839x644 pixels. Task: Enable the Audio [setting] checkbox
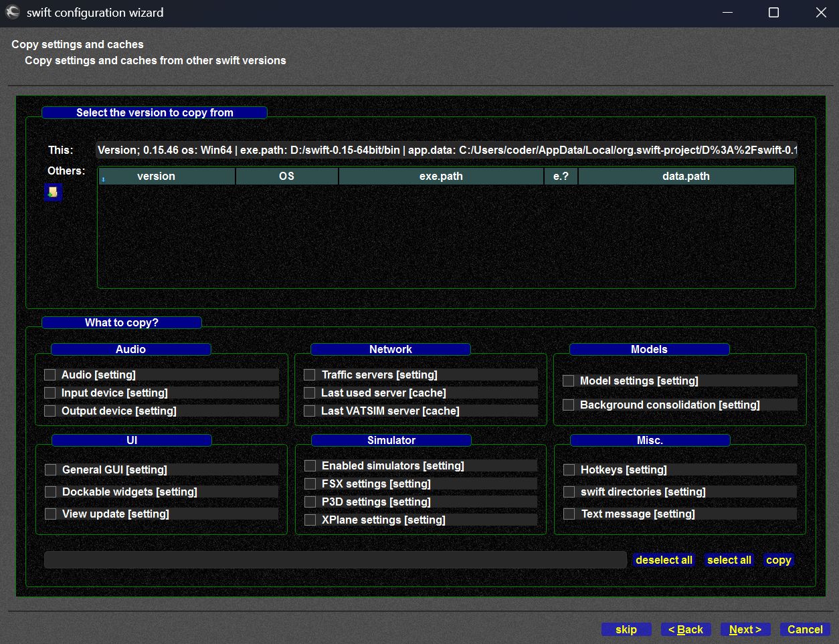coord(50,374)
